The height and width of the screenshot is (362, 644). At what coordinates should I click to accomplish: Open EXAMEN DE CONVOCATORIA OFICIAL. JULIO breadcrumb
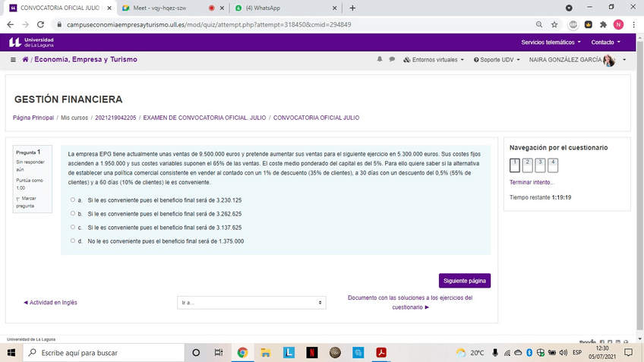[204, 118]
